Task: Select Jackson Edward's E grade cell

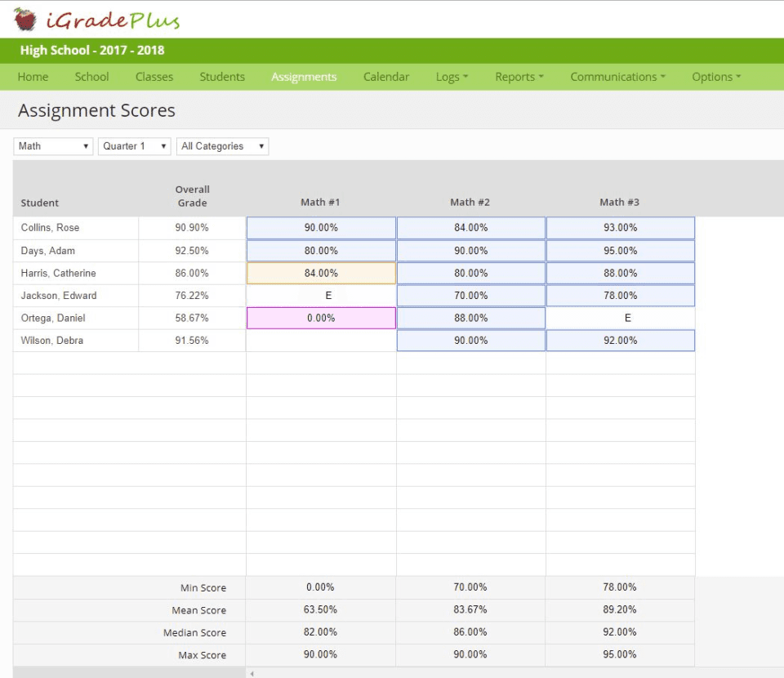Action: [x=321, y=295]
